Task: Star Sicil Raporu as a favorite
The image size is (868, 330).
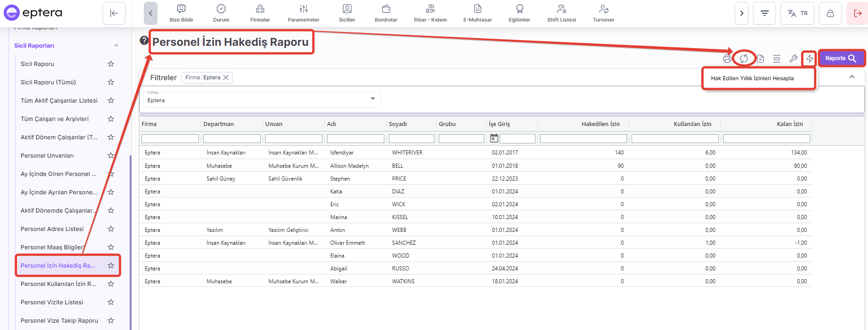Action: pos(111,64)
